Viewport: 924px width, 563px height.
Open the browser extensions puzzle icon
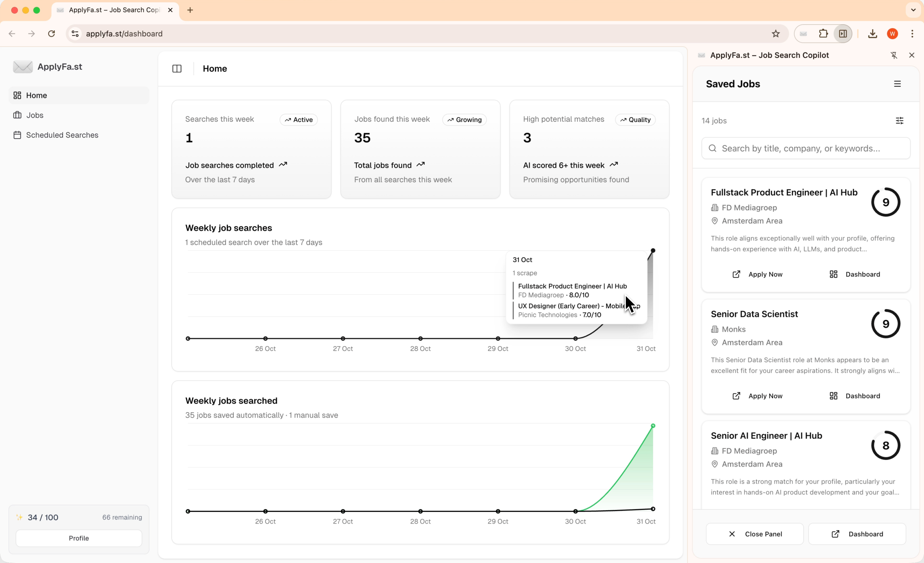point(823,34)
